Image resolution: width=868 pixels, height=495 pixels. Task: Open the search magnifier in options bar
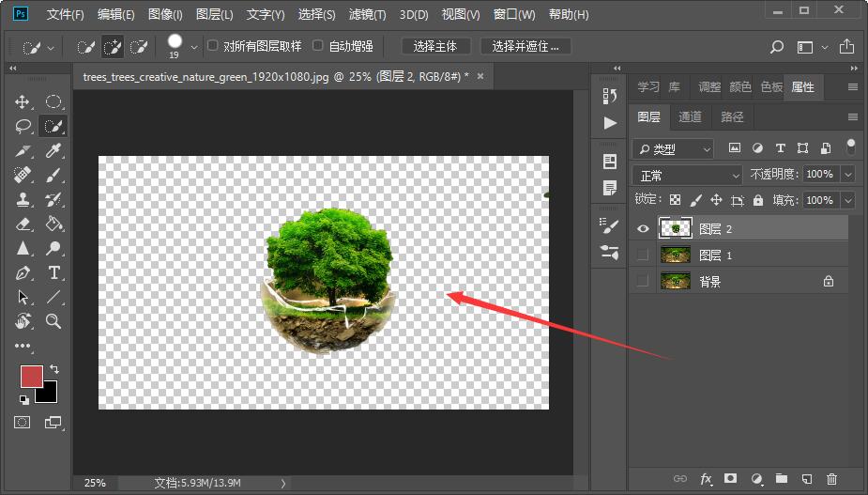coord(777,47)
